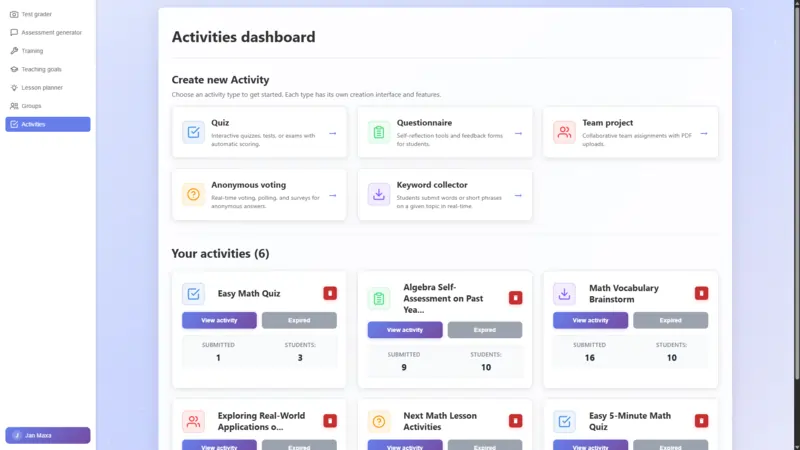Delete the Math Vocabulary Brainstorm activity
Image resolution: width=800 pixels, height=450 pixels.
pyautogui.click(x=701, y=293)
